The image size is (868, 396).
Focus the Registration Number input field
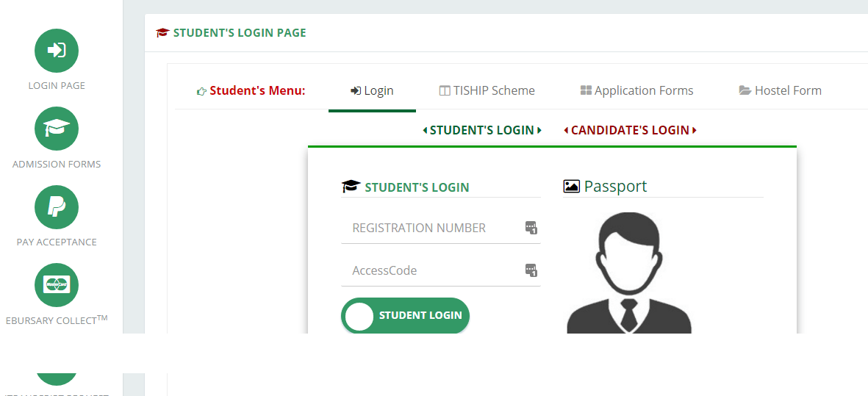tap(441, 228)
